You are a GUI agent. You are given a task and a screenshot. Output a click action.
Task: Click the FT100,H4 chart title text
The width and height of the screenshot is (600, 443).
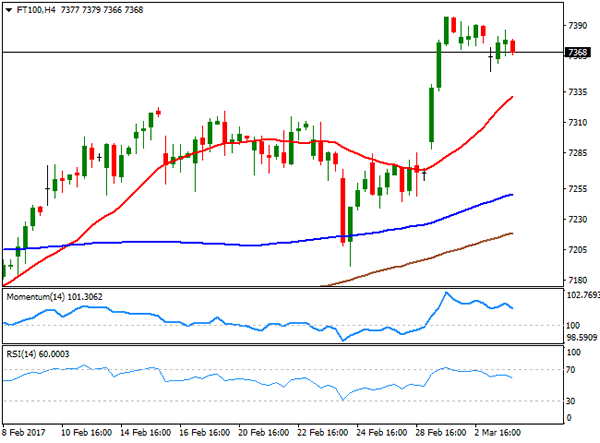(x=36, y=10)
